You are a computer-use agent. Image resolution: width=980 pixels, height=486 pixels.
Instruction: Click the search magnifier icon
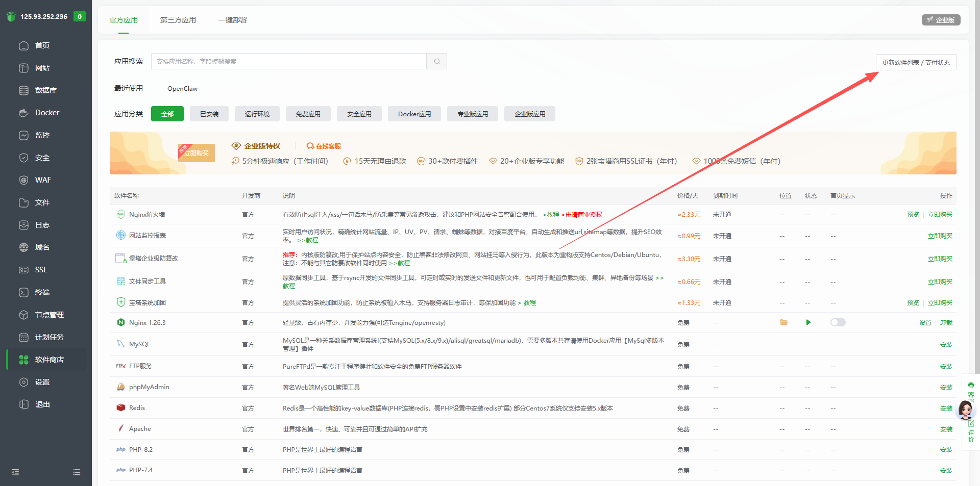(x=437, y=61)
